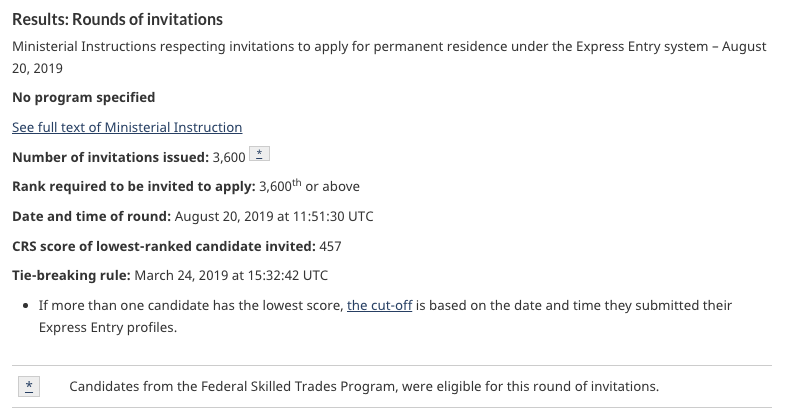
Task: Click the March 24, 2019 tie-break date
Action: 231,275
